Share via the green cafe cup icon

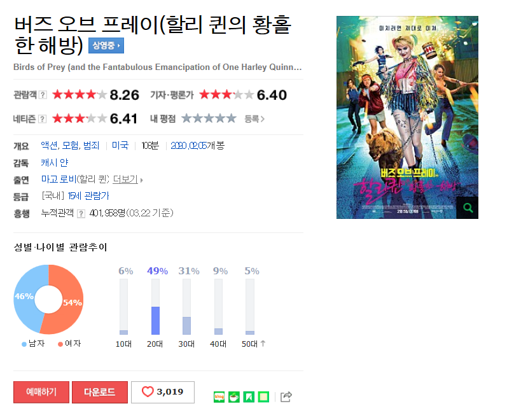point(233,396)
